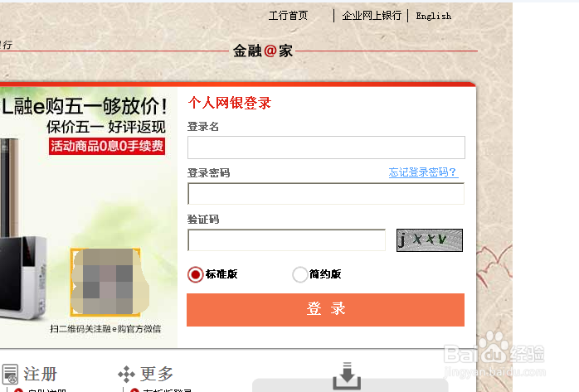Click the download arrow icon
Screen dimensions: 579x392
pos(347,376)
